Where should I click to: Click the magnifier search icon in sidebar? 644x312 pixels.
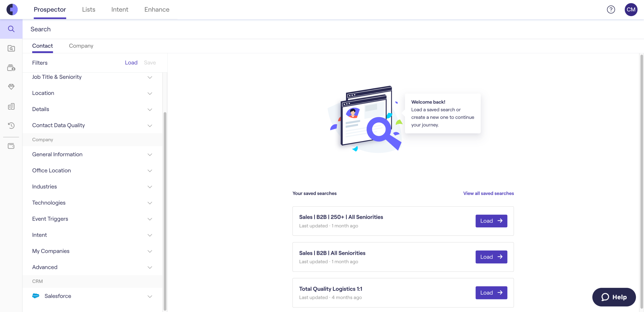tap(11, 29)
